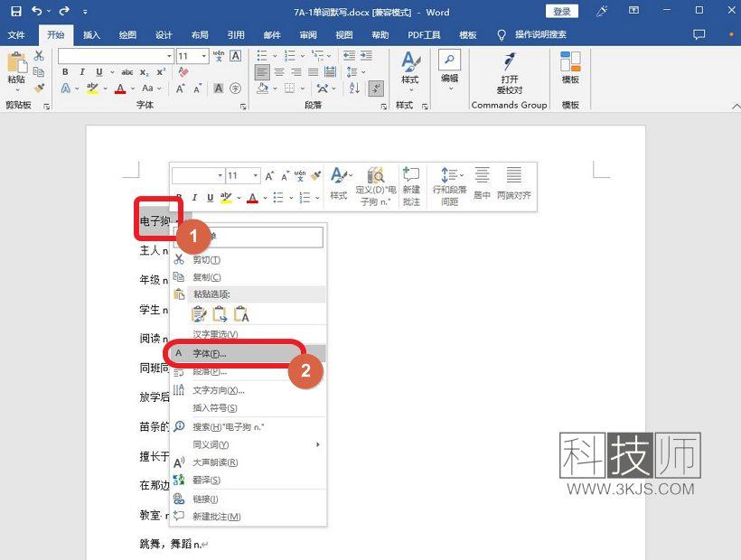Click the Center (居中) icon in the mini toolbar
Screen dimensions: 741x560
coord(482,174)
